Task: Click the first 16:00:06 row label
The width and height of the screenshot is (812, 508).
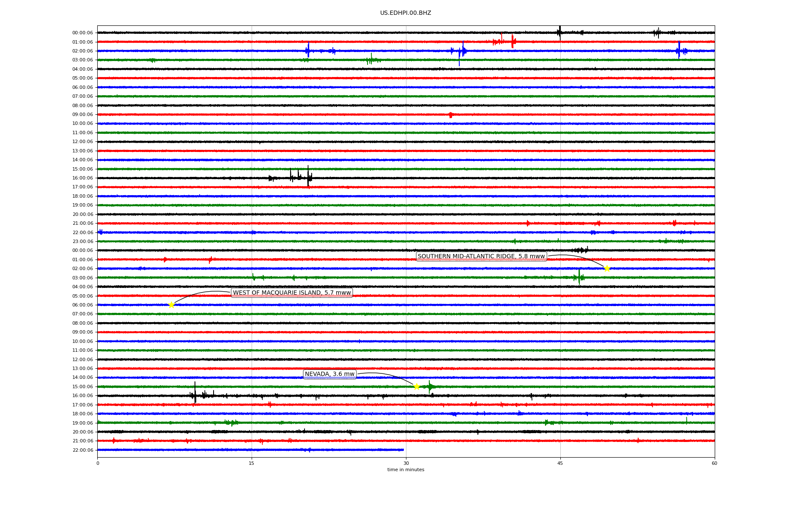Action: point(82,178)
